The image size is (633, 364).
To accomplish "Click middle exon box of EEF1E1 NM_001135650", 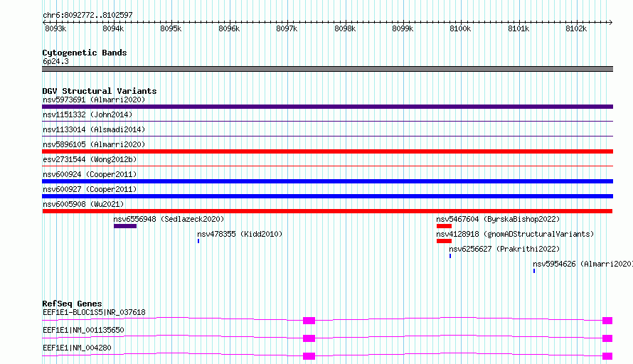I will [x=309, y=338].
